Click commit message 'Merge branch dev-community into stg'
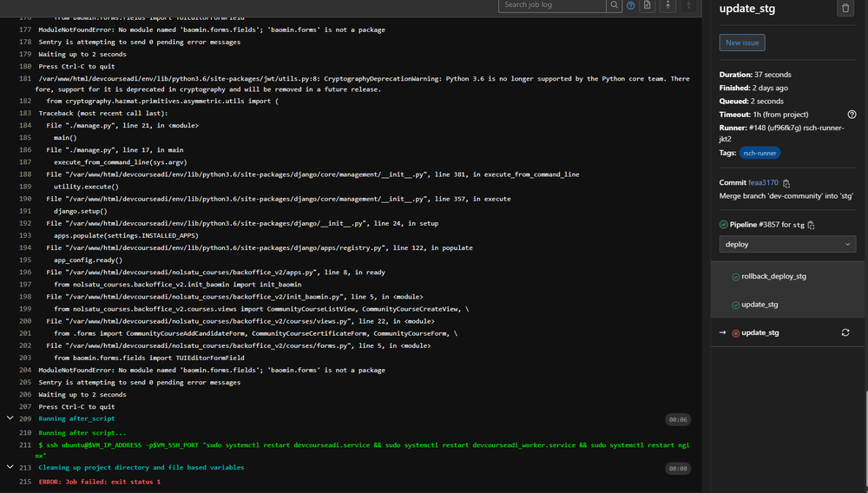 (x=786, y=196)
